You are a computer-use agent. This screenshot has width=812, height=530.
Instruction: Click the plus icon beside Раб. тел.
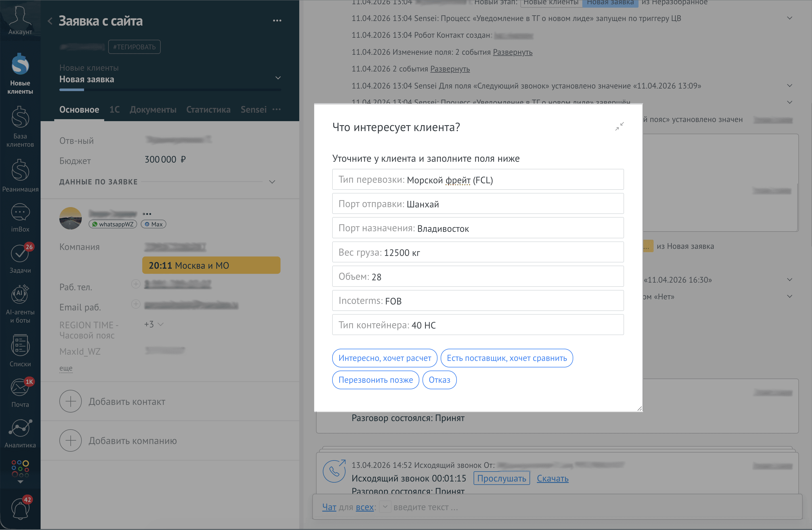tap(136, 284)
